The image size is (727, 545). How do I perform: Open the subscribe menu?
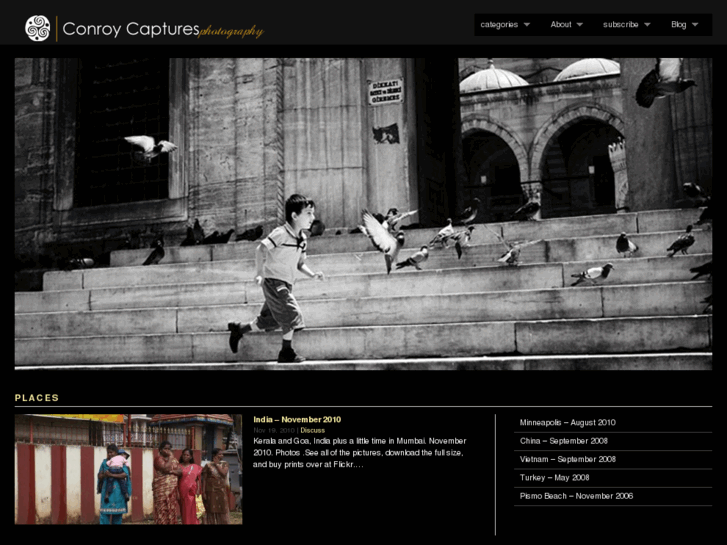click(620, 25)
